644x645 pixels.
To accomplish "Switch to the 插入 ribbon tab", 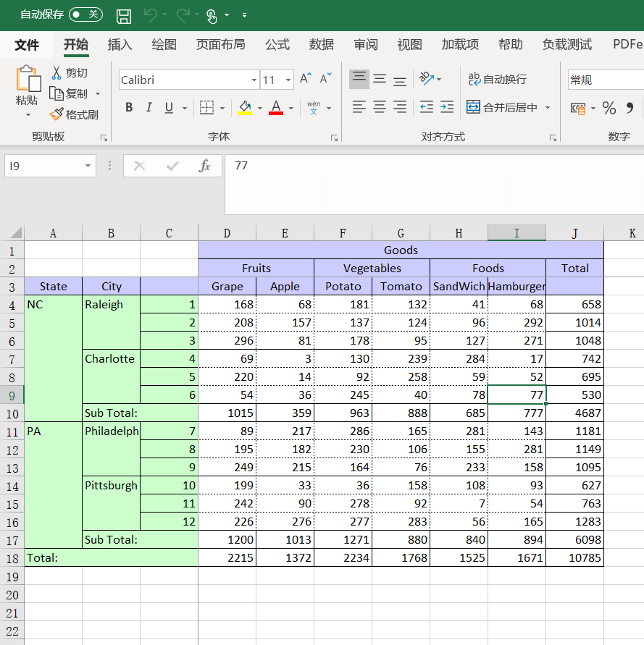I will tap(120, 44).
